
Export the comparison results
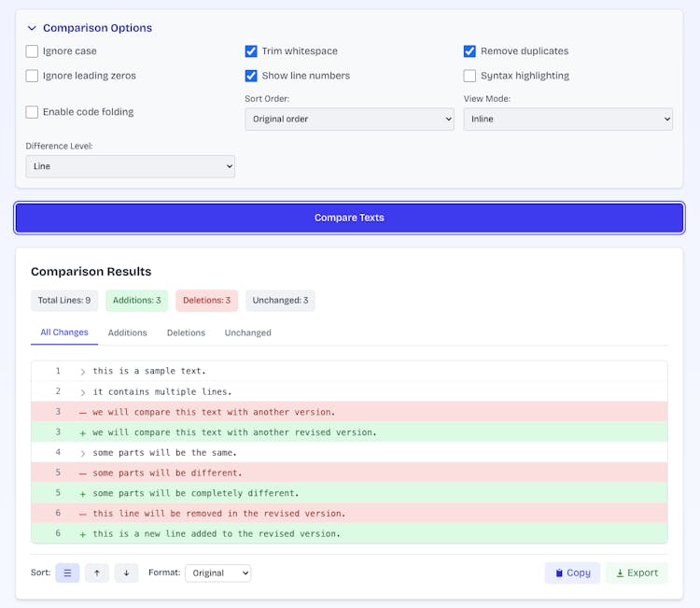pyautogui.click(x=637, y=573)
